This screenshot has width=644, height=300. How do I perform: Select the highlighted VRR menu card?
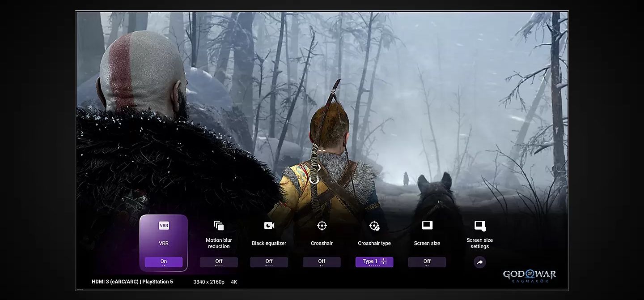[164, 242]
